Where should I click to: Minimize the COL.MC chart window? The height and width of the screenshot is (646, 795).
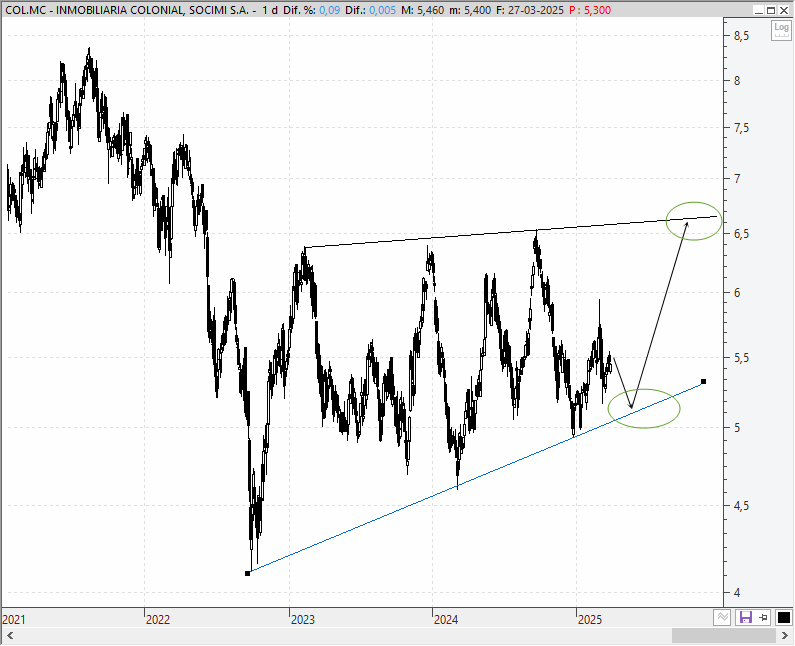point(758,10)
